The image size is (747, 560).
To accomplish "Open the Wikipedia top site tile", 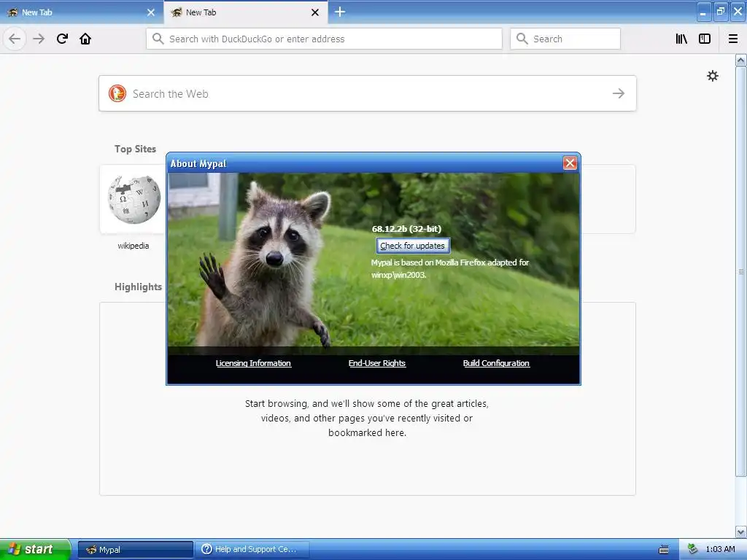I will coord(134,200).
